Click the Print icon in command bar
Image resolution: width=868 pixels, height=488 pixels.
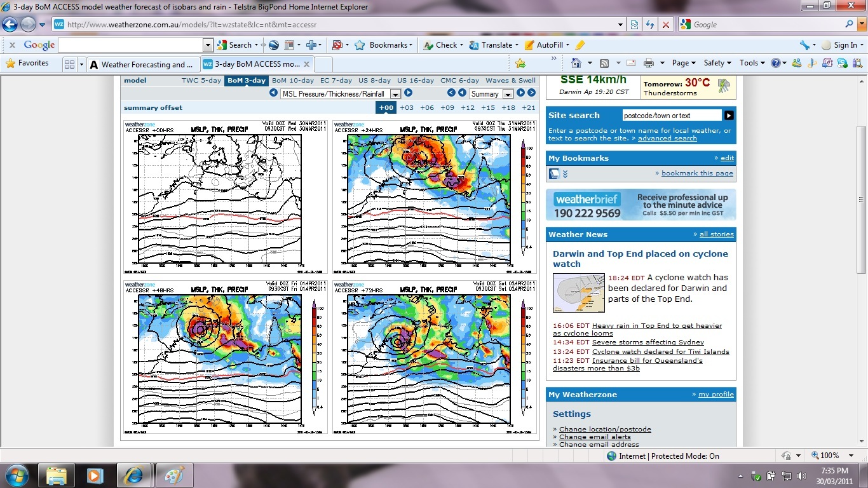649,63
